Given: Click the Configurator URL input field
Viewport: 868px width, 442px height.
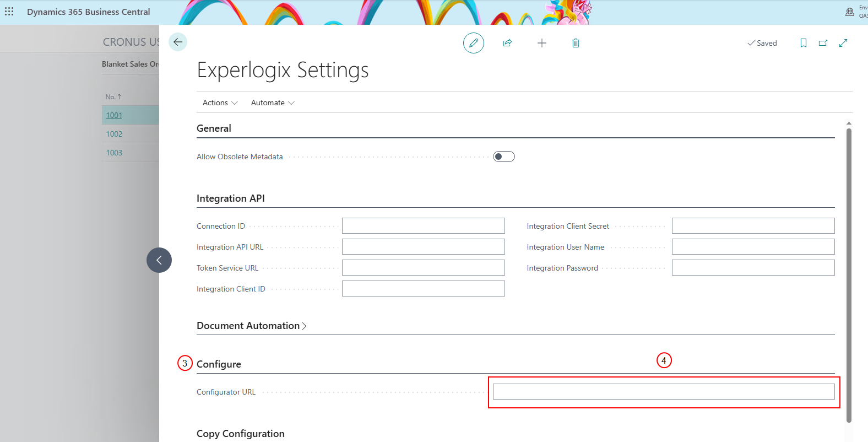Looking at the screenshot, I should pyautogui.click(x=664, y=392).
